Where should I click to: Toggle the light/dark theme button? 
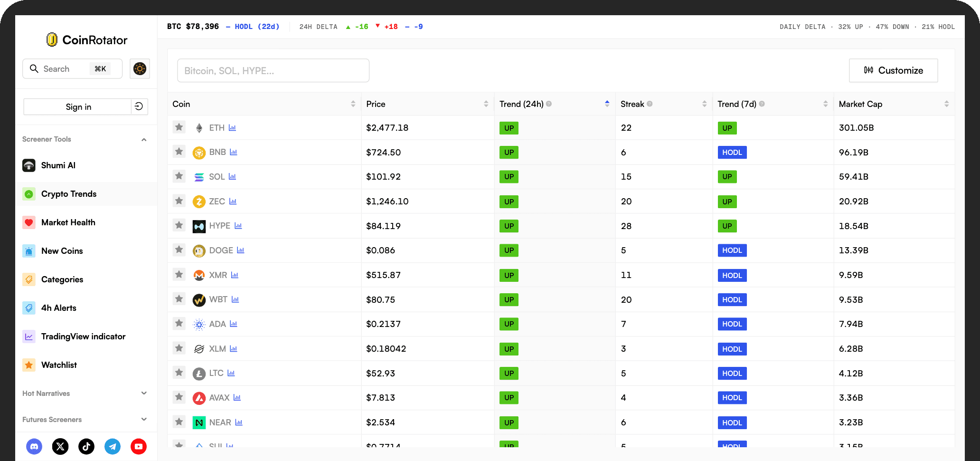click(x=140, y=69)
